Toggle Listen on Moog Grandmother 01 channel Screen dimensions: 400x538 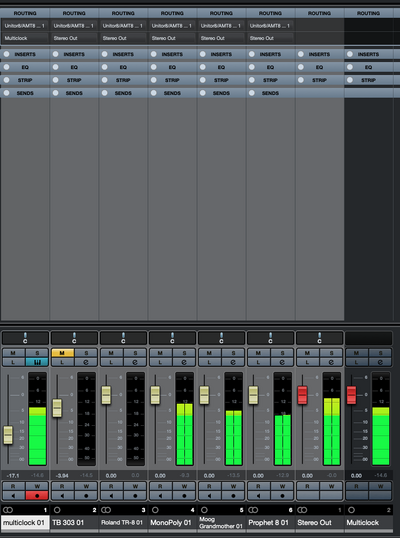click(x=209, y=362)
